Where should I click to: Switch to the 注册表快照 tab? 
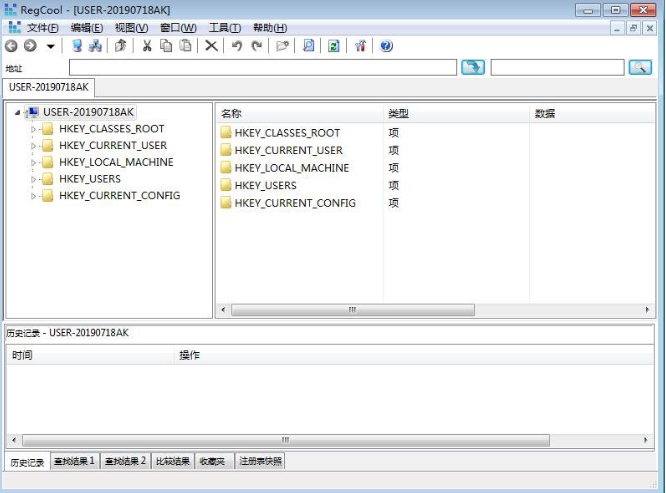click(260, 461)
